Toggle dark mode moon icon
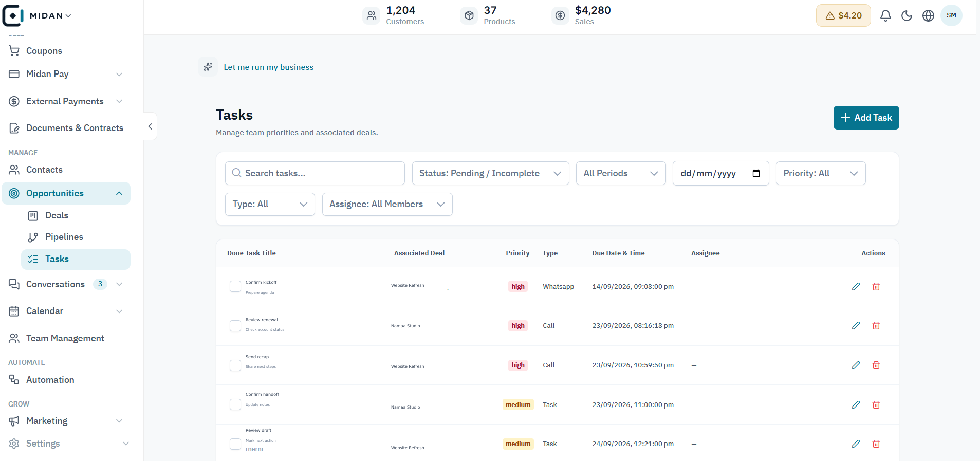980x461 pixels. point(907,16)
